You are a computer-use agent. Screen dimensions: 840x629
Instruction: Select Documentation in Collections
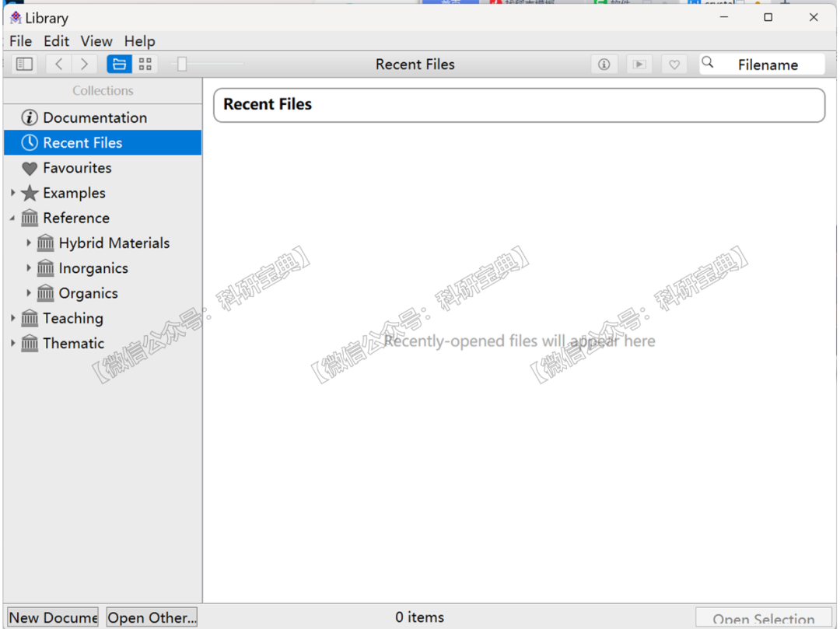tap(103, 117)
